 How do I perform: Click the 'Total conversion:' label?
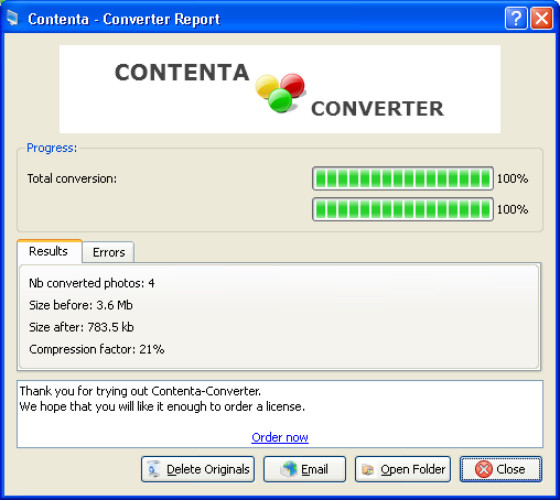tap(72, 178)
